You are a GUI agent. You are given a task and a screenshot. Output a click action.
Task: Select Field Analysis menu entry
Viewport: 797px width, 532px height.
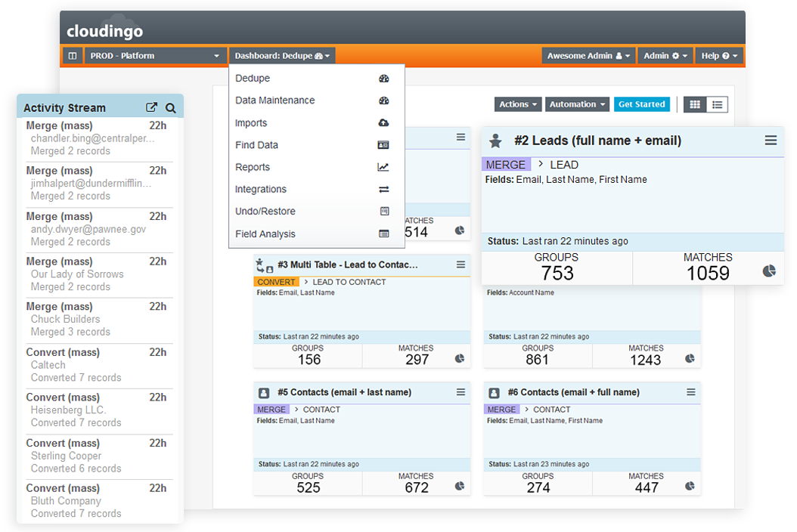pyautogui.click(x=265, y=234)
